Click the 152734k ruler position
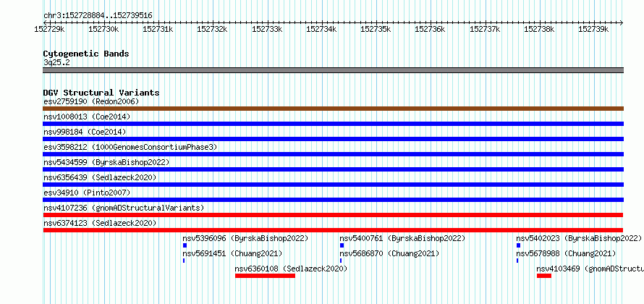 coord(321,29)
